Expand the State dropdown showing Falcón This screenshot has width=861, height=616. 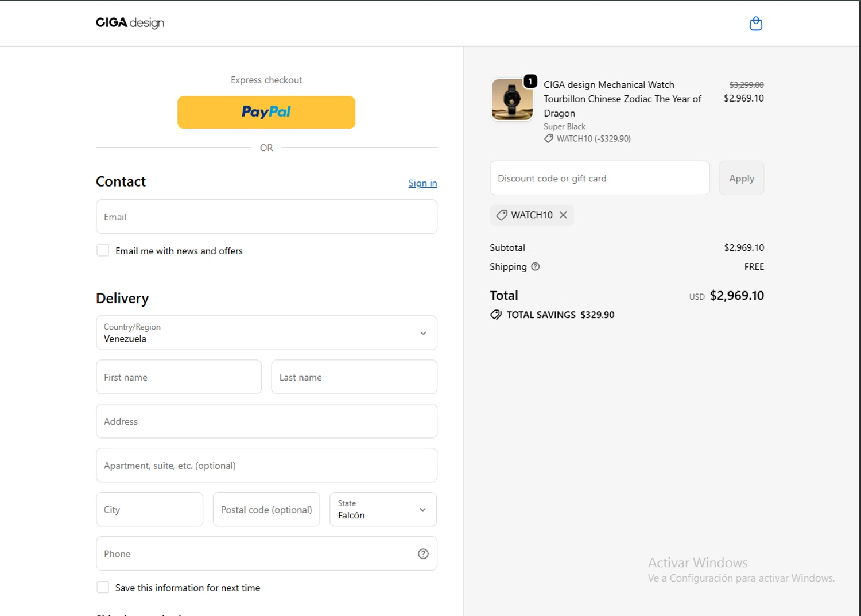coord(383,510)
